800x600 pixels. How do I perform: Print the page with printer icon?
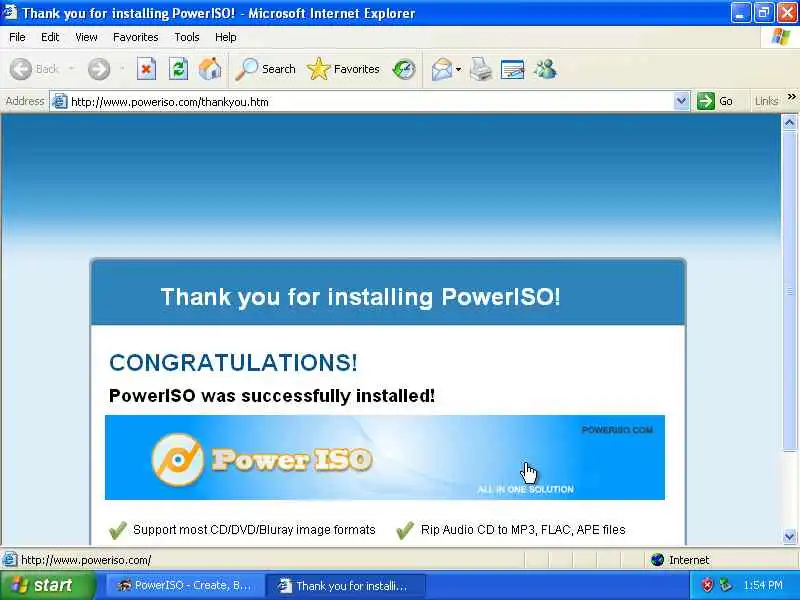point(481,69)
